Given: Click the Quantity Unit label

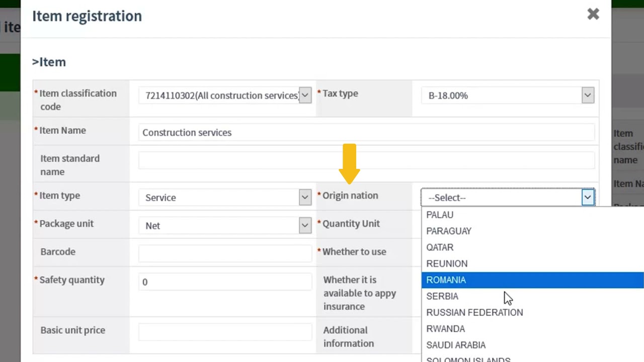Looking at the screenshot, I should [x=351, y=224].
